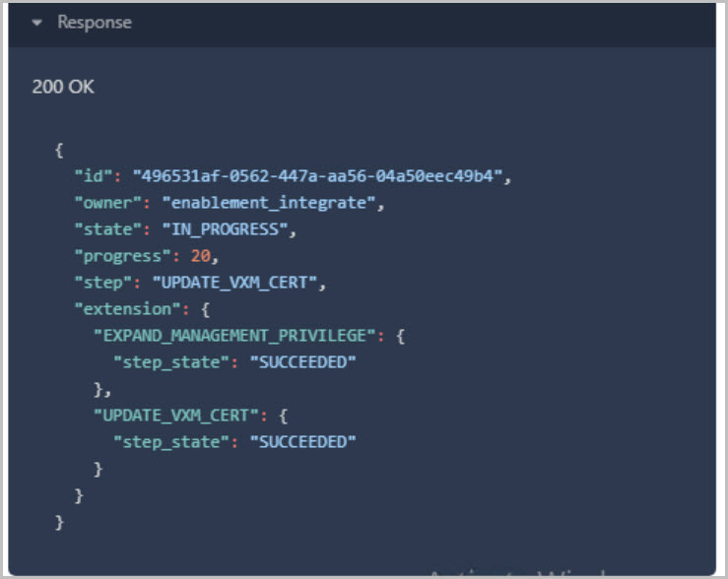Click "step_state" under EXPAND_MANAGEMENT_PRIVILEGE
Screen dimensions: 728x579
[170, 362]
